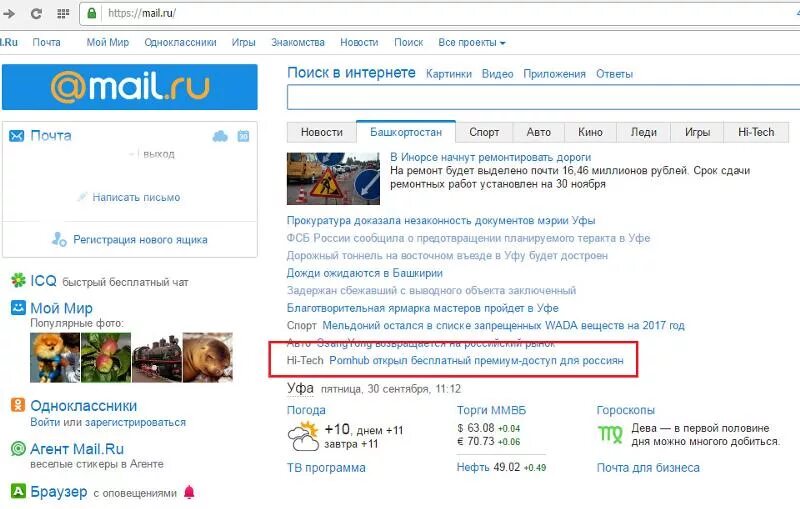
Task: Focus the Поиск в интернете search field
Action: point(543,97)
